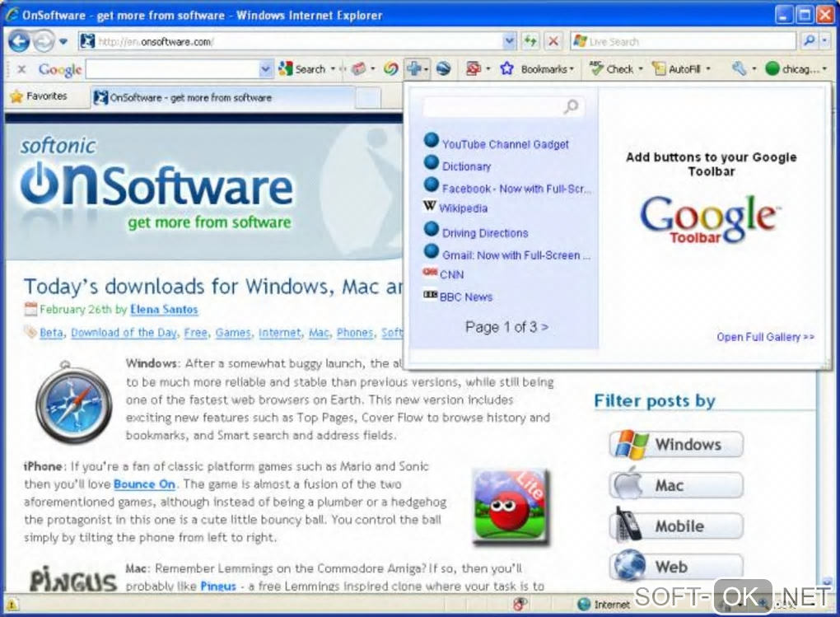Click the red news gadget toolbar icon
The width and height of the screenshot is (840, 617).
click(x=359, y=68)
